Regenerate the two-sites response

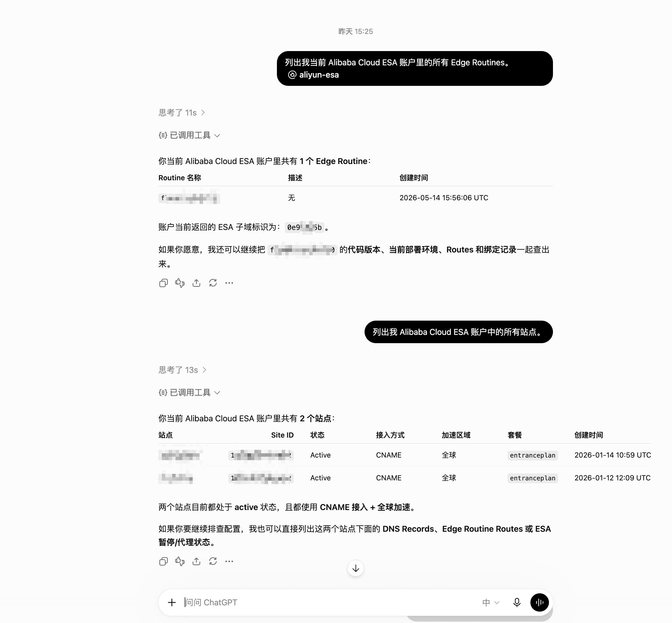coord(213,561)
